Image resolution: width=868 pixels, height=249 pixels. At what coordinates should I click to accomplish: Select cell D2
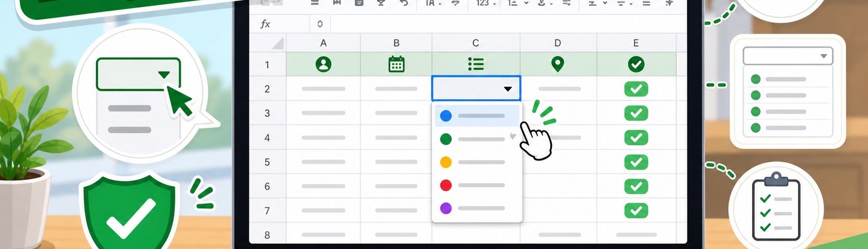click(x=559, y=89)
